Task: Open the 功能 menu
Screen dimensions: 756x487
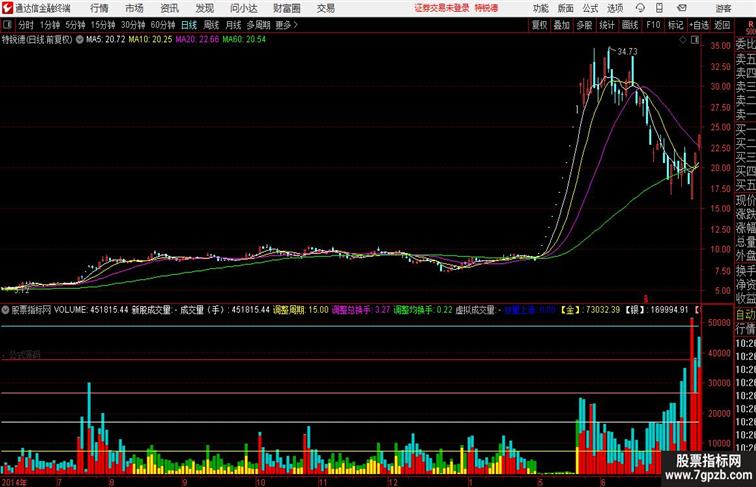Action: 540,8
